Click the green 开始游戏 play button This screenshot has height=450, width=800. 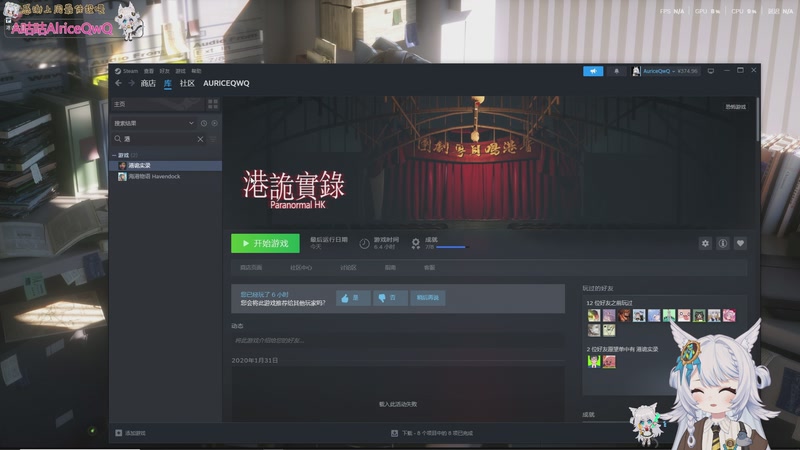(x=265, y=243)
